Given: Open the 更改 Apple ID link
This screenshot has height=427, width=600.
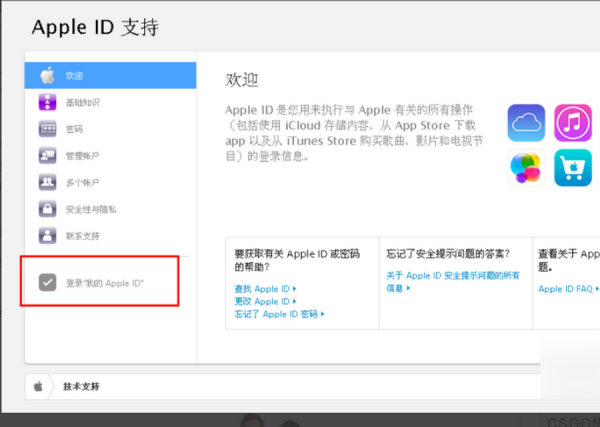Looking at the screenshot, I should [265, 302].
